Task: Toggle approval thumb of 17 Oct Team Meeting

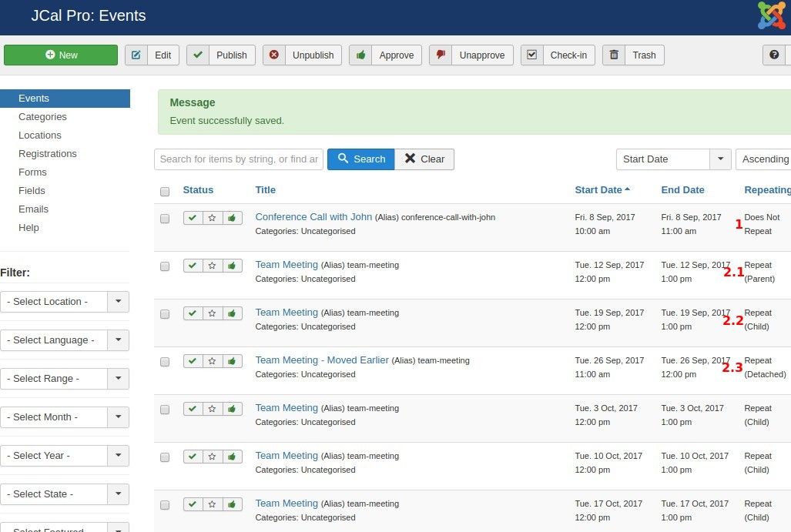Action: coord(232,504)
